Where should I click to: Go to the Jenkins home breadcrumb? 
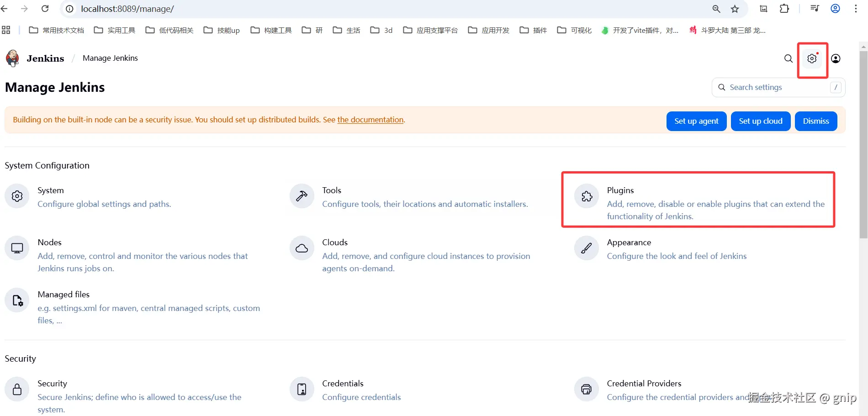(x=45, y=58)
